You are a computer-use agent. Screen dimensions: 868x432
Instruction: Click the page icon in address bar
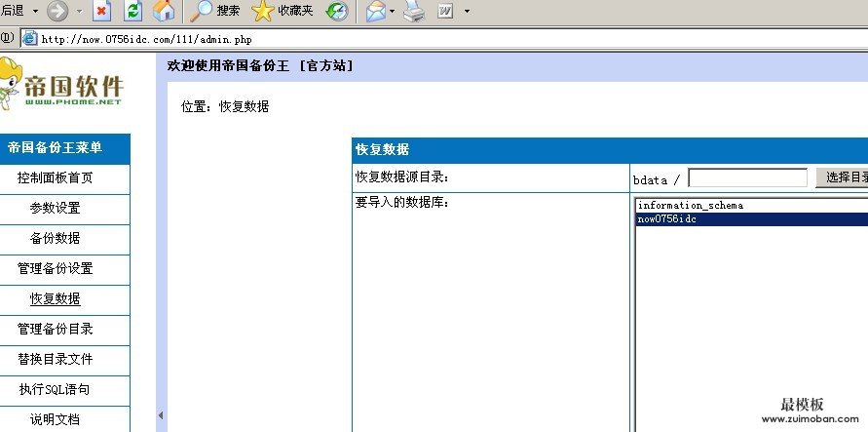click(29, 39)
